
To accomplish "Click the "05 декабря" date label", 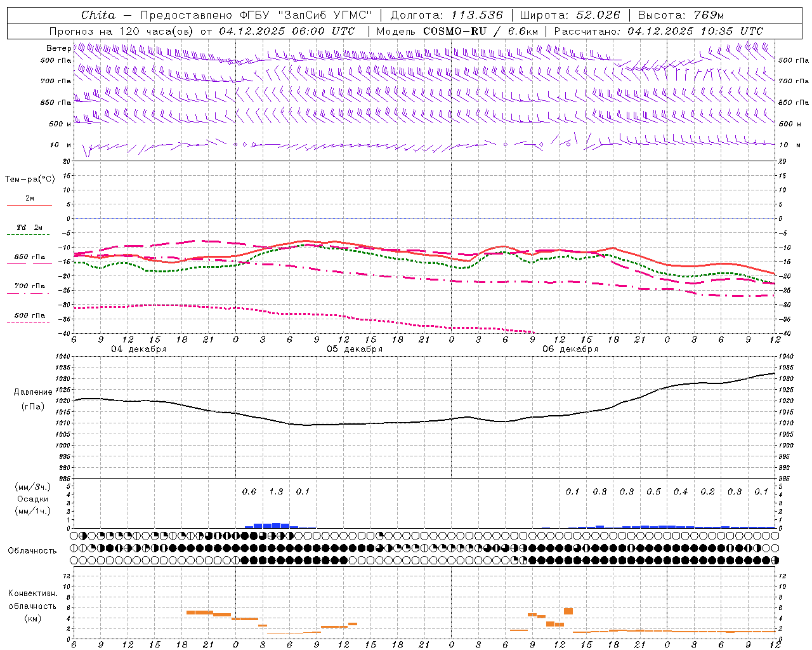I will (355, 349).
